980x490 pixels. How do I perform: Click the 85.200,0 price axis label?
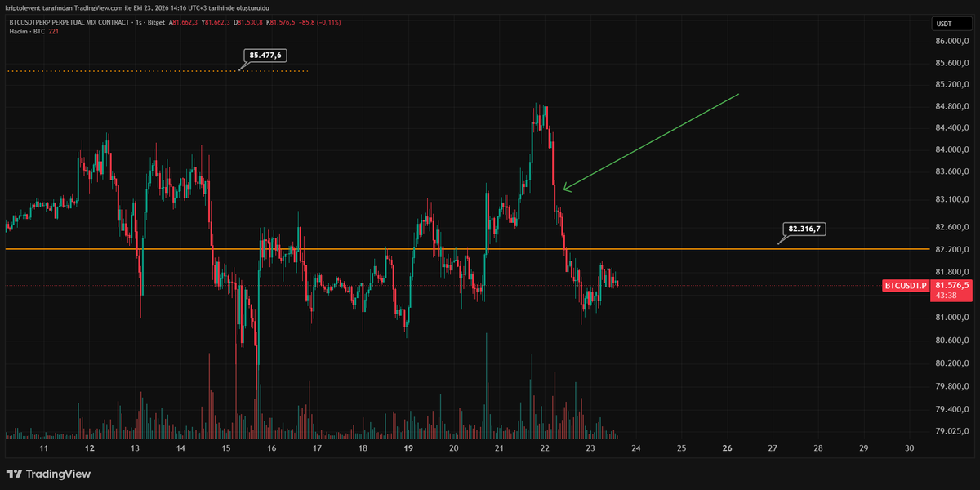952,84
